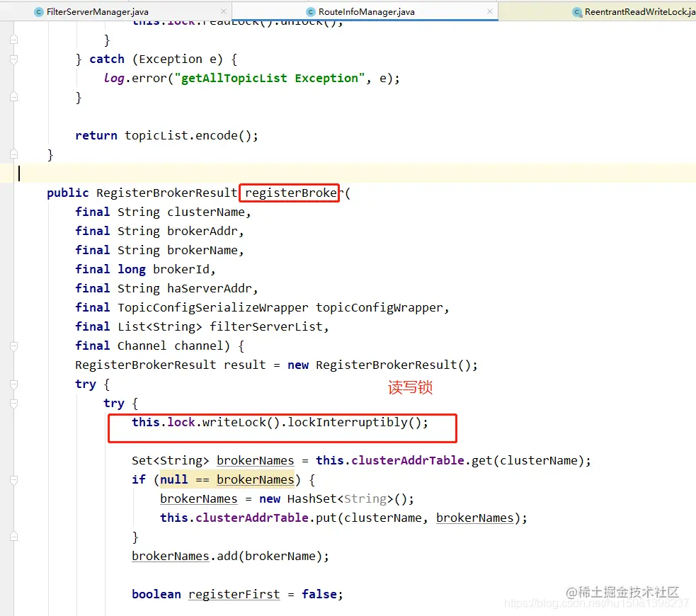The image size is (696, 616).
Task: Collapse outer 'try {' fold marker
Action: click(13, 384)
